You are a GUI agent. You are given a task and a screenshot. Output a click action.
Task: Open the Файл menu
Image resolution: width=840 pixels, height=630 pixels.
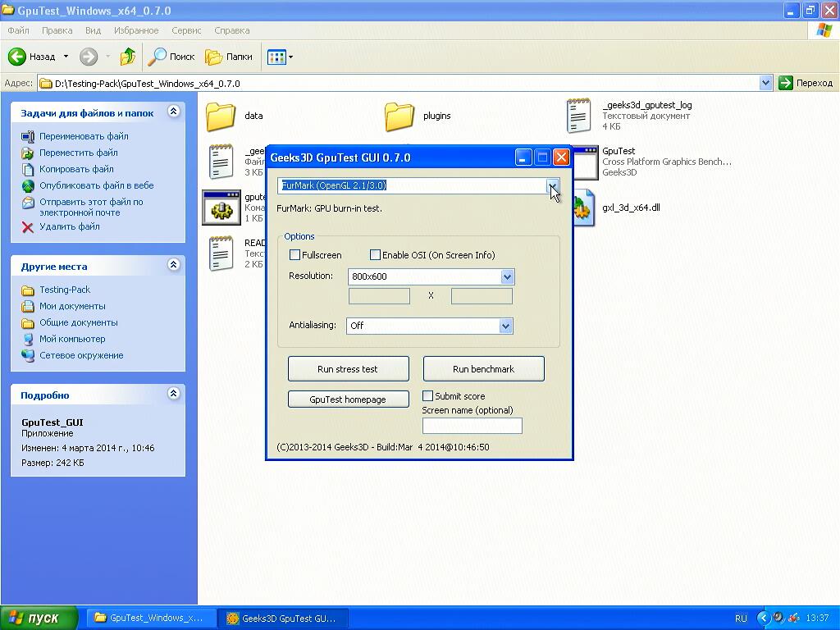click(18, 30)
